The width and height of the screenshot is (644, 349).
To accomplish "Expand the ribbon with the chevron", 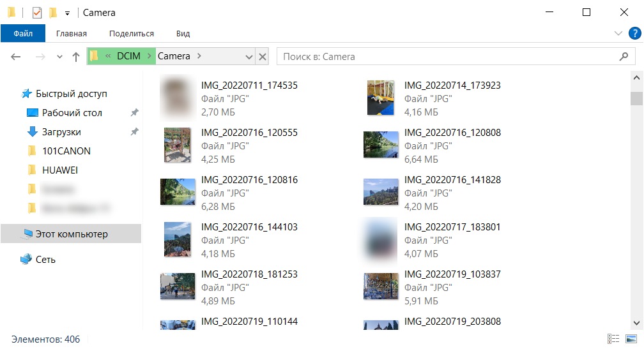I will click(x=618, y=33).
